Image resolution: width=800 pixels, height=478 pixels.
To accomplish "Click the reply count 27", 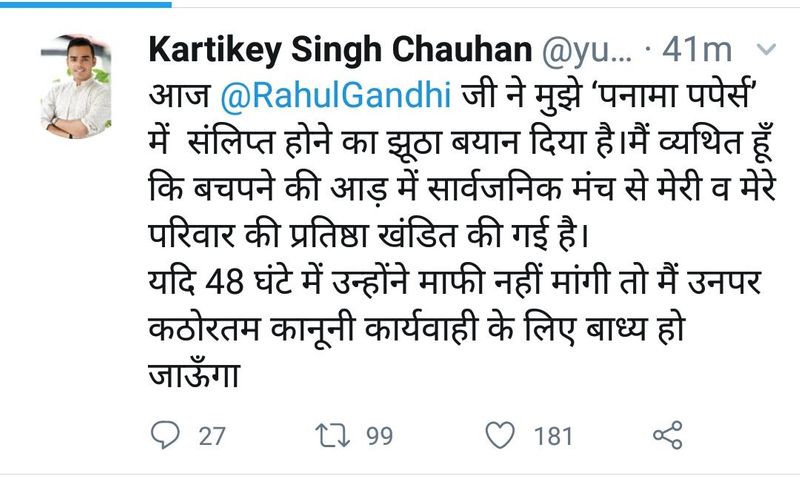I will 211,437.
